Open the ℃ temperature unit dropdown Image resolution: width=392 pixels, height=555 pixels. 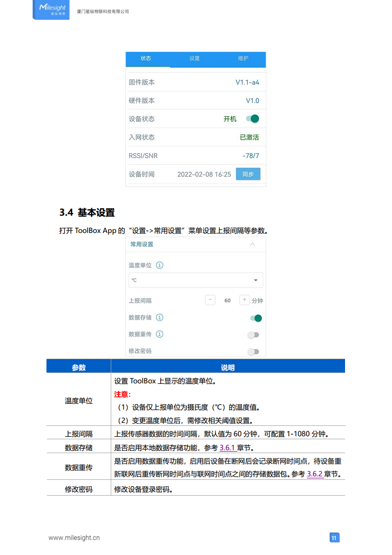click(x=196, y=280)
